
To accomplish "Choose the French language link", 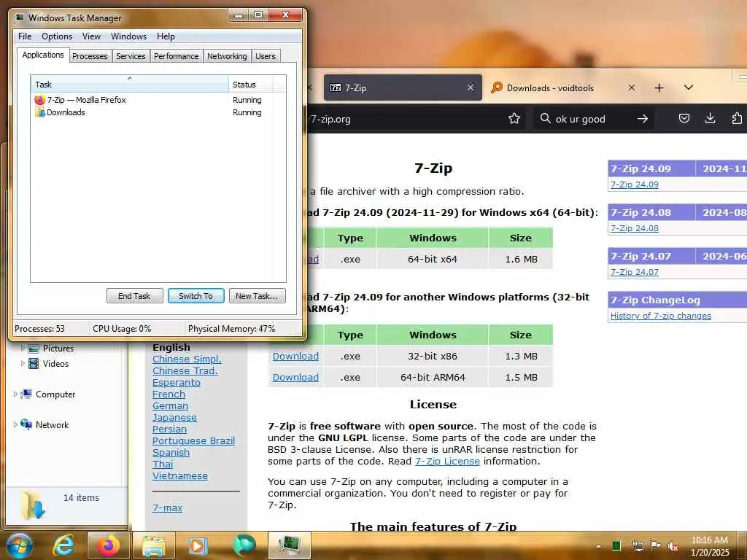I will (x=169, y=394).
